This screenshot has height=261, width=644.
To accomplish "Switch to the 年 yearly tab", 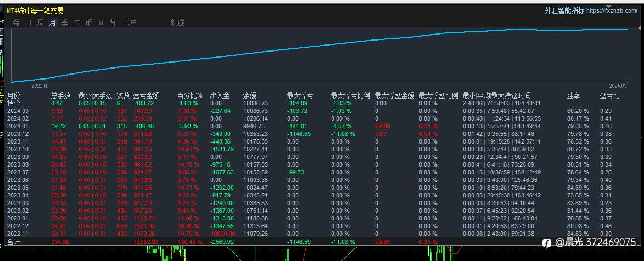I will coord(77,23).
